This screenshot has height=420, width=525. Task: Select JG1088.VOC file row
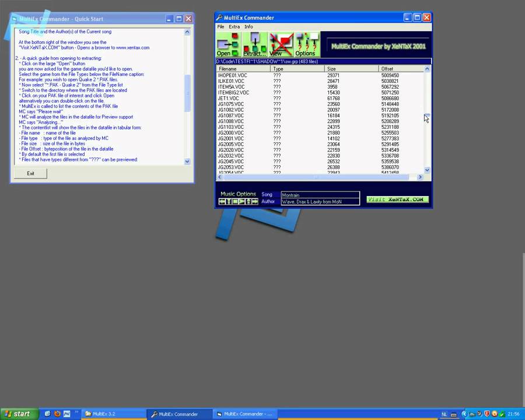320,121
